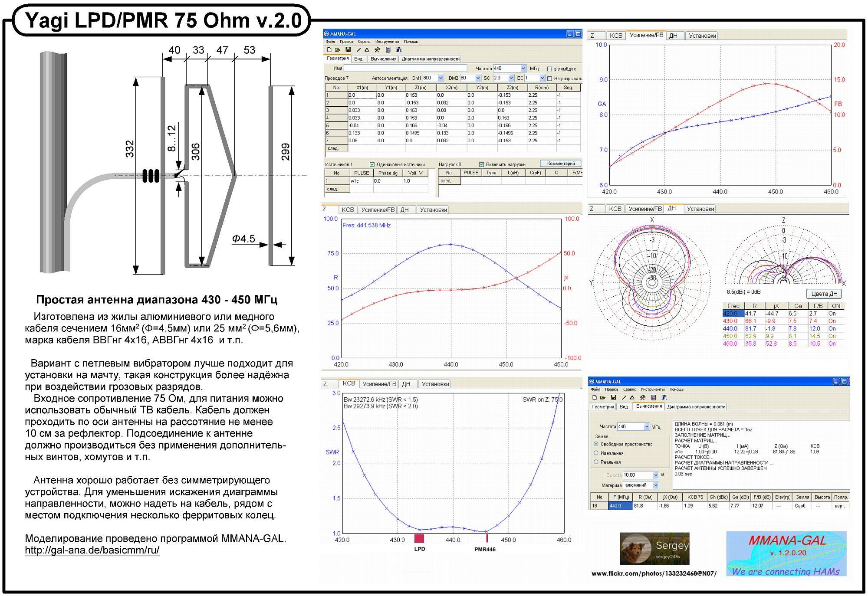Open the SC 2.0 dropdown
Image resolution: width=868 pixels, height=596 pixels.
coord(511,78)
